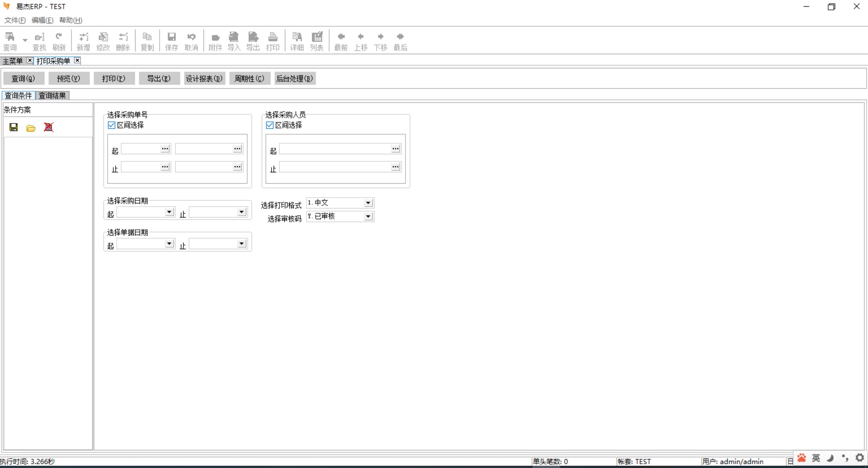Open settings gear in the system tray

859,458
